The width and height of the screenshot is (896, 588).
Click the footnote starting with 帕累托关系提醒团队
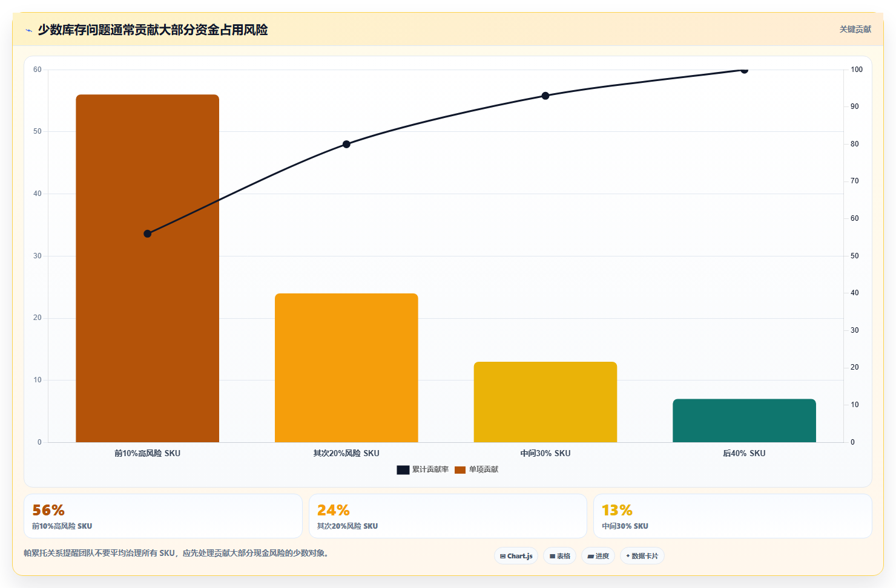click(x=176, y=553)
